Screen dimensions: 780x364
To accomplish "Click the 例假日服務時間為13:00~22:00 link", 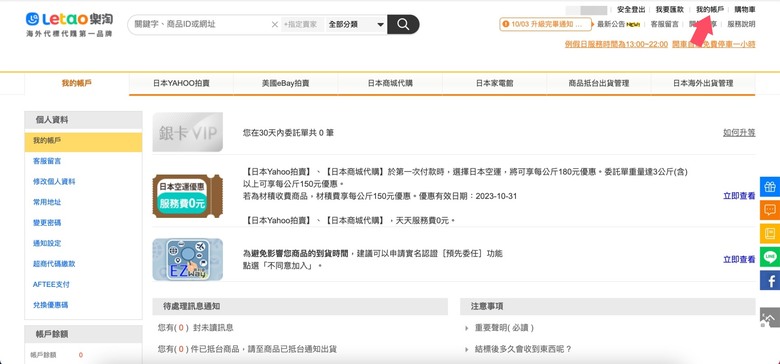I will pos(616,44).
